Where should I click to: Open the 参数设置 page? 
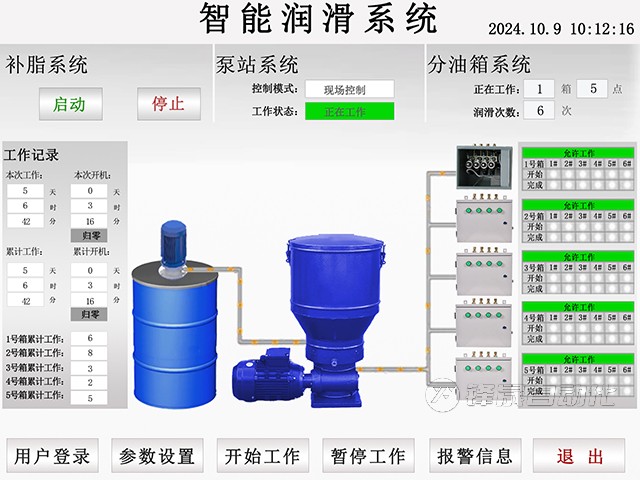(x=157, y=456)
